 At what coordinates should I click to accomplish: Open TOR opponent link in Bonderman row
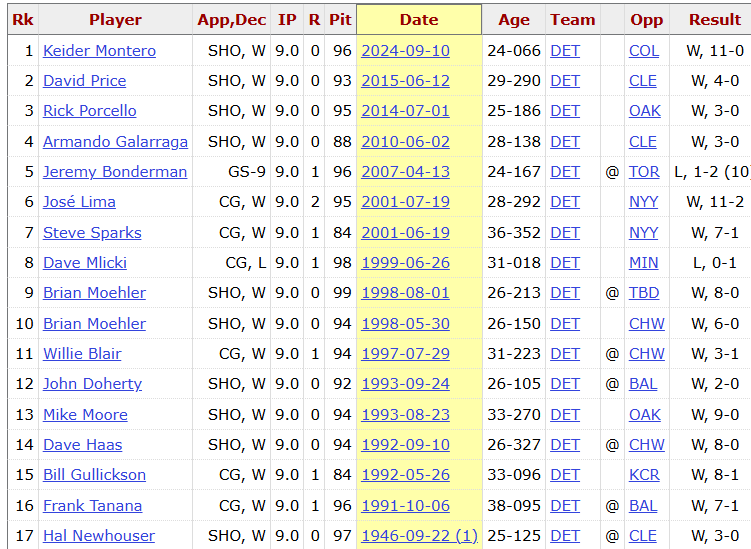[x=644, y=172]
